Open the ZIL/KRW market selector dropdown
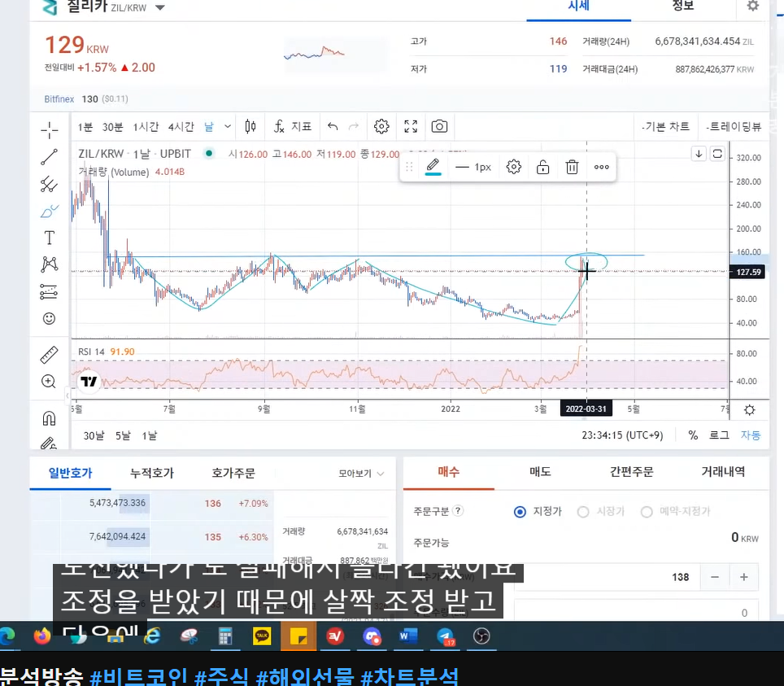The width and height of the screenshot is (784, 686). pyautogui.click(x=160, y=7)
